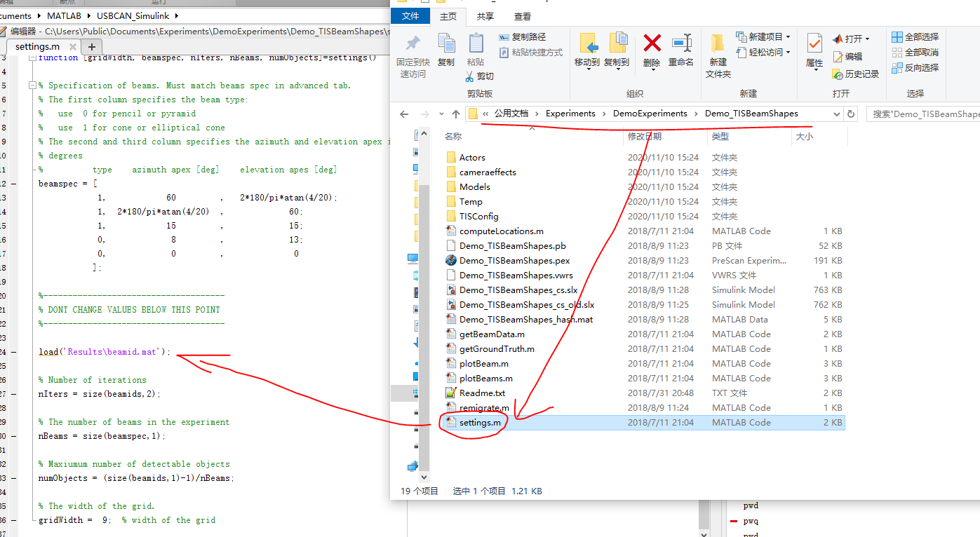The image size is (980, 537).
Task: Open recent locations dropdown beside forward arrow
Action: click(x=440, y=114)
